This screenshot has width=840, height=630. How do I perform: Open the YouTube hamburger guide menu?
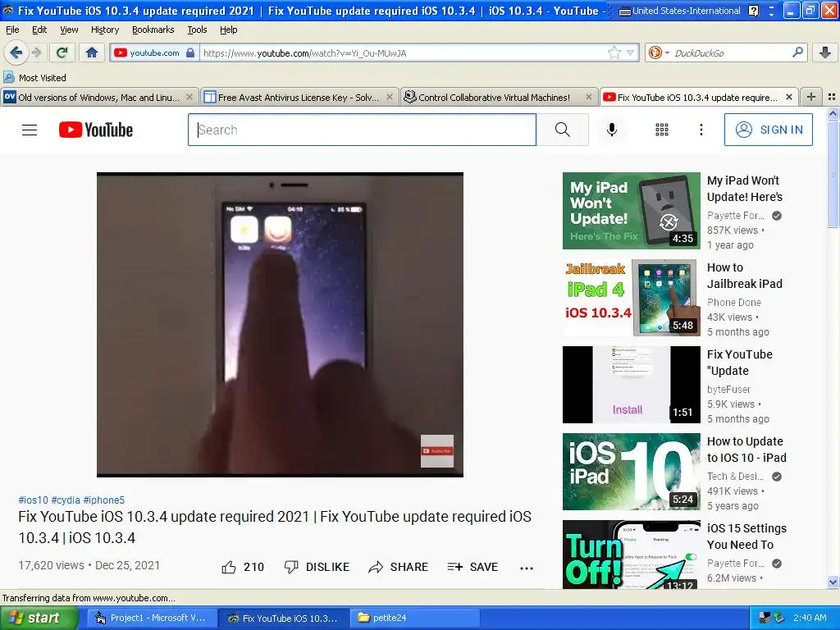pos(30,130)
